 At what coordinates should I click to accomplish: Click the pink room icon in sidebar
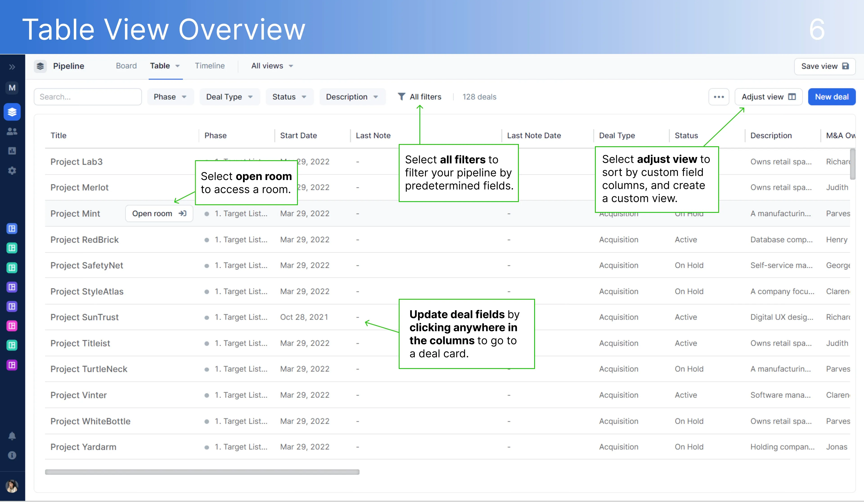coord(12,326)
